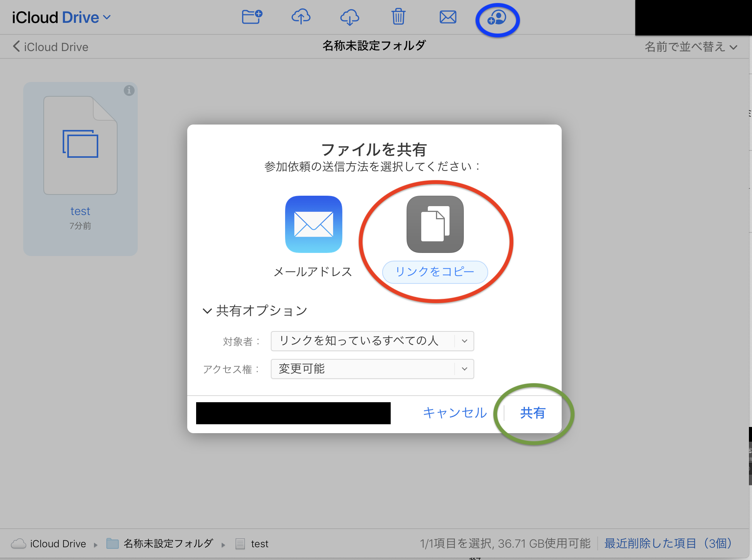752x560 pixels.
Task: Go back to iCloud Drive
Action: click(50, 47)
